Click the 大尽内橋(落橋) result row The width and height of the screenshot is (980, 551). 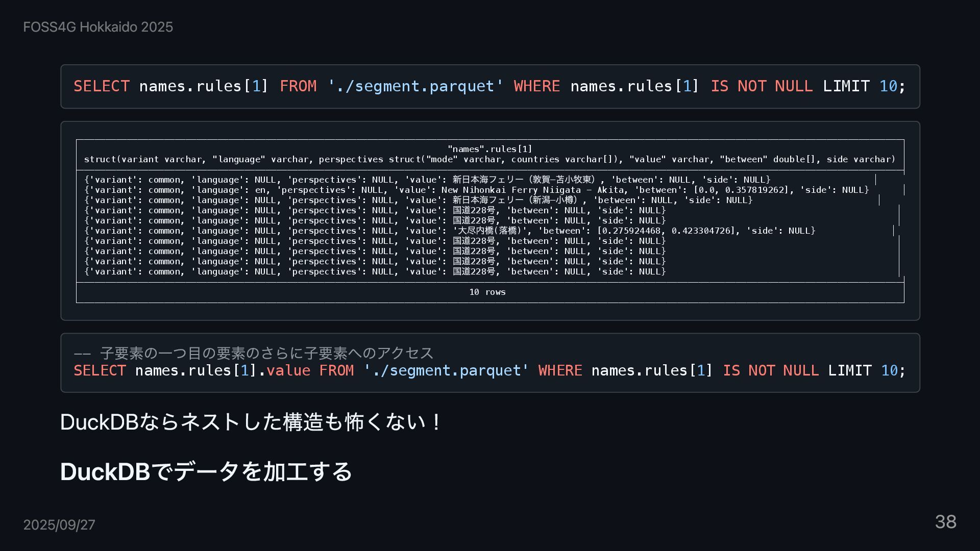tap(449, 231)
